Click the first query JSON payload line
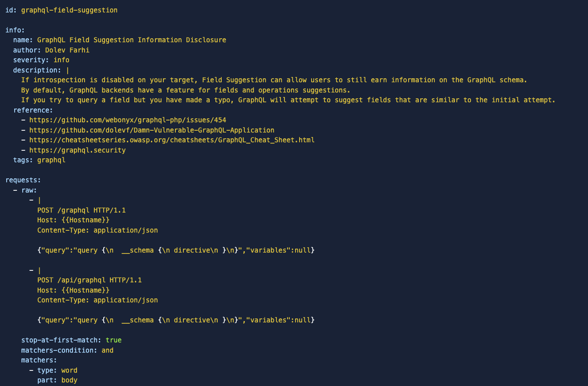Image resolution: width=588 pixels, height=386 pixels. [x=176, y=250]
